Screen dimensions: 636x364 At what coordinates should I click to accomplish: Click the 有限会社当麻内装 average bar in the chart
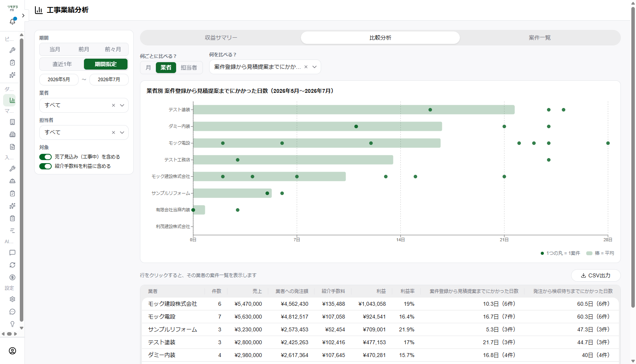pyautogui.click(x=199, y=210)
